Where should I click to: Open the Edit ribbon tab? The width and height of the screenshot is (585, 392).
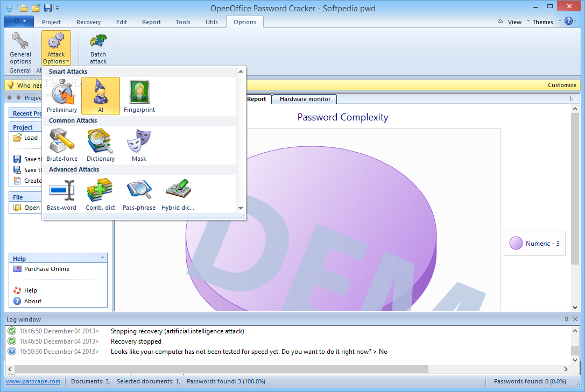click(x=121, y=22)
